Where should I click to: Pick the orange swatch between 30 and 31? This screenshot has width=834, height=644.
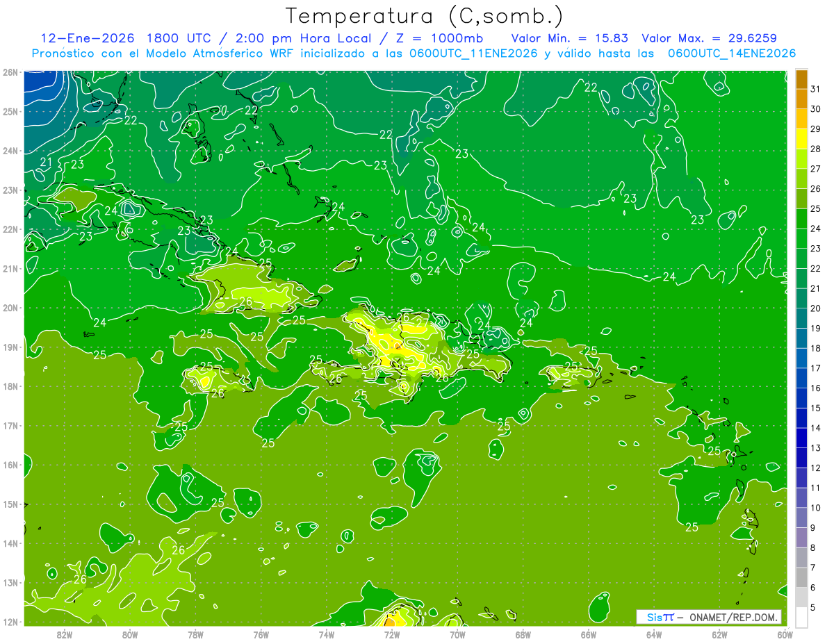tap(801, 99)
